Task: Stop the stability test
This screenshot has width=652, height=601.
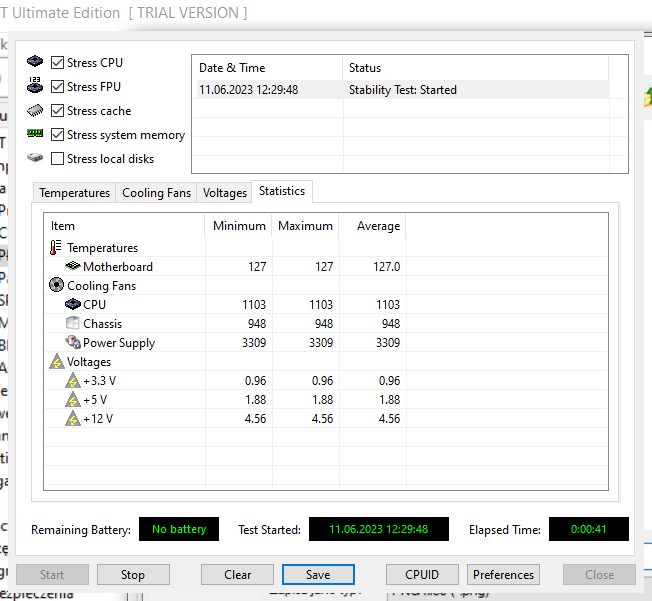Action: [x=133, y=575]
